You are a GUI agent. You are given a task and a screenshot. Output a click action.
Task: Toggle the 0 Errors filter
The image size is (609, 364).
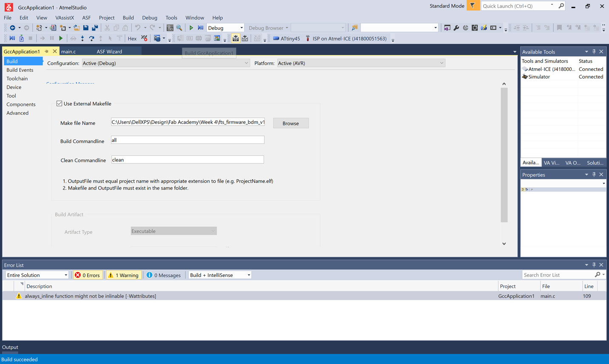point(88,275)
